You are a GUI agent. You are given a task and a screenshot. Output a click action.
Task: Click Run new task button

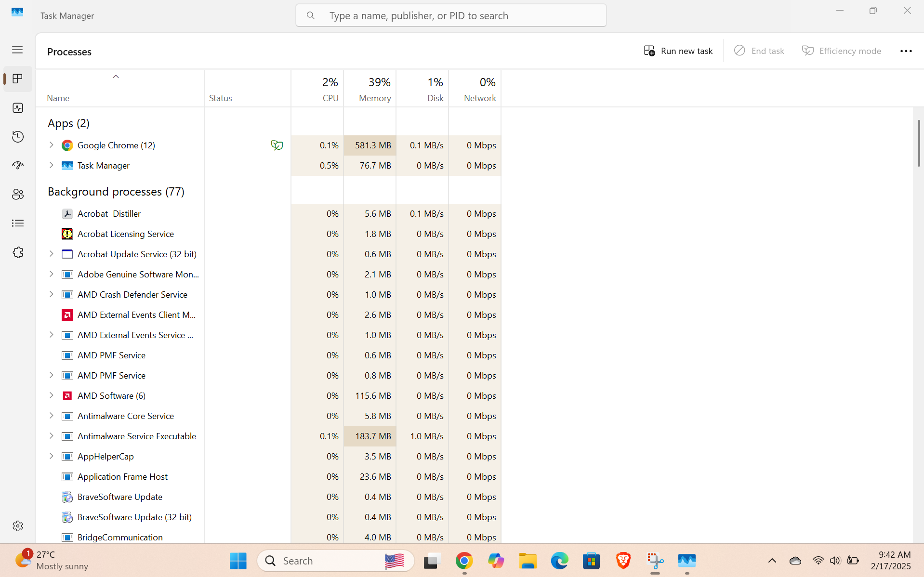[x=678, y=51]
